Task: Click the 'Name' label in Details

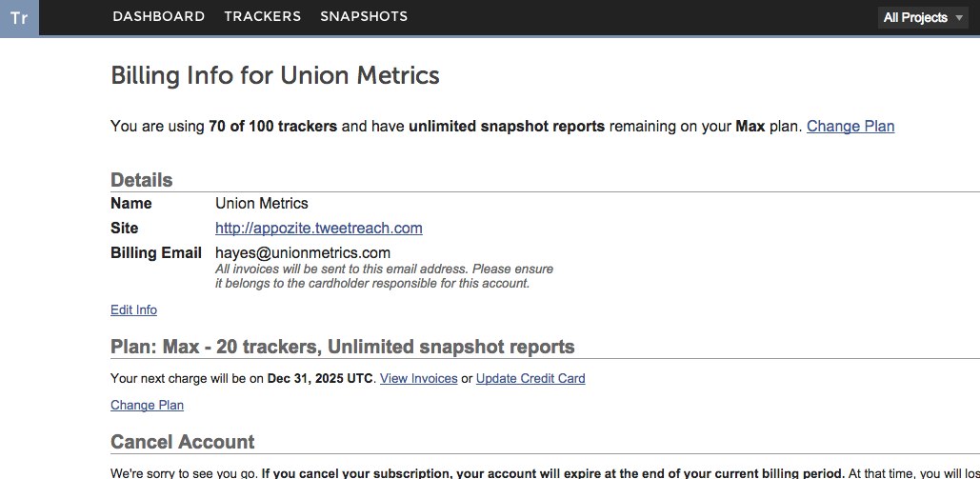Action: click(131, 203)
